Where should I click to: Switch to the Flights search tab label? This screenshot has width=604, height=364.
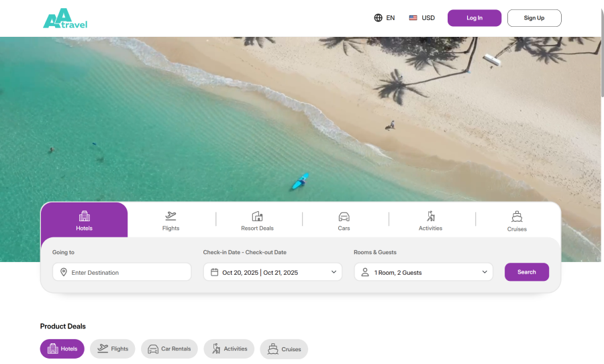(170, 228)
